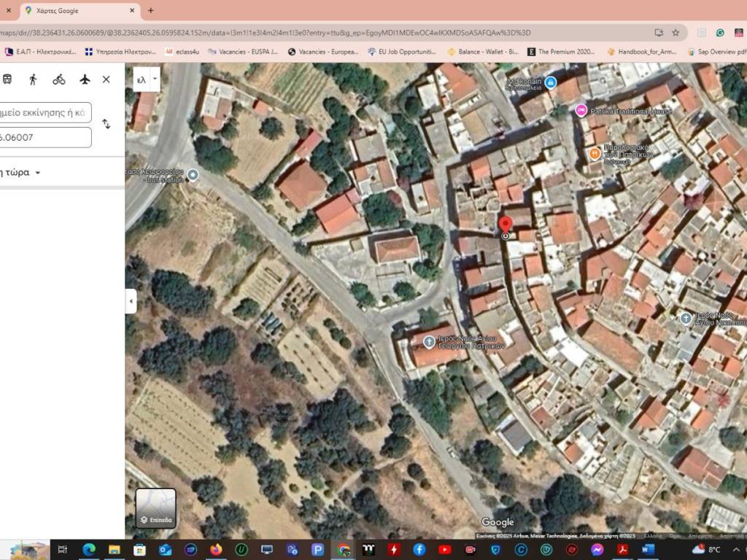Viewport: 747px width, 560px height.
Task: Click the red destination pin on map
Action: pos(505,225)
